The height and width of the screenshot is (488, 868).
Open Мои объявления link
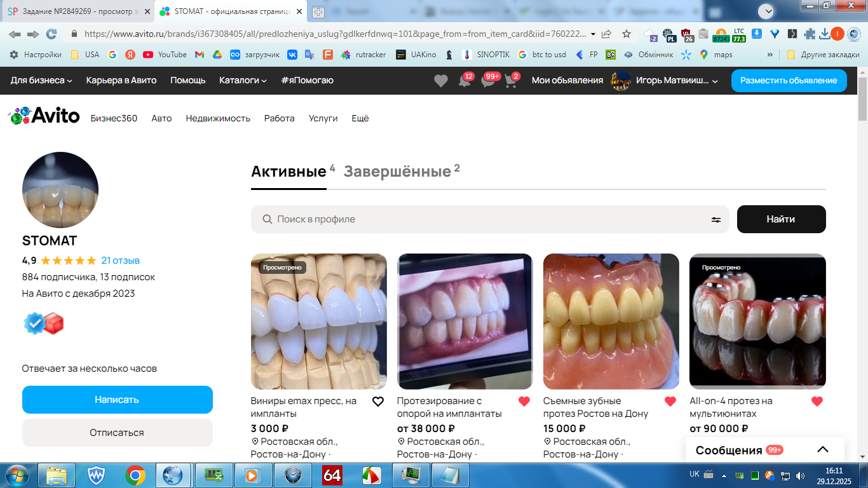(x=567, y=81)
